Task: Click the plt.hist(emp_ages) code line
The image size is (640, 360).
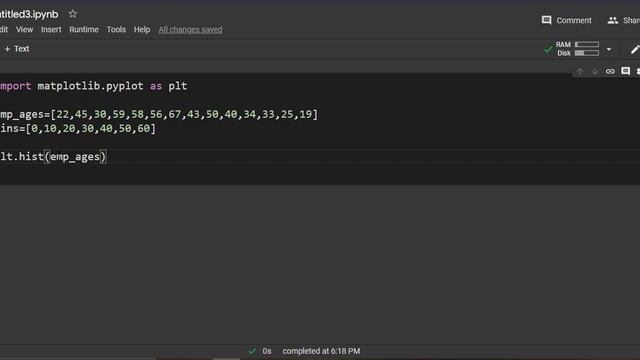Action: 53,157
